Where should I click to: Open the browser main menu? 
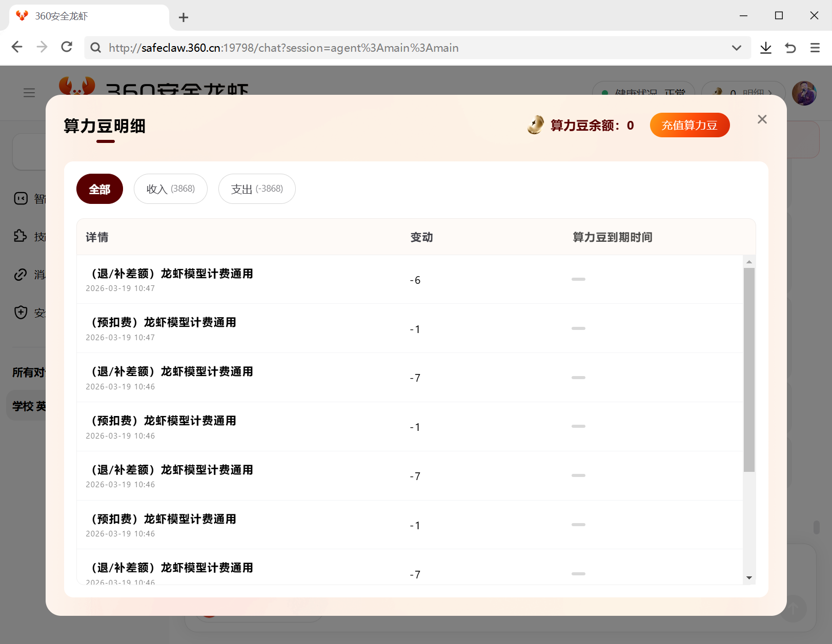click(815, 48)
